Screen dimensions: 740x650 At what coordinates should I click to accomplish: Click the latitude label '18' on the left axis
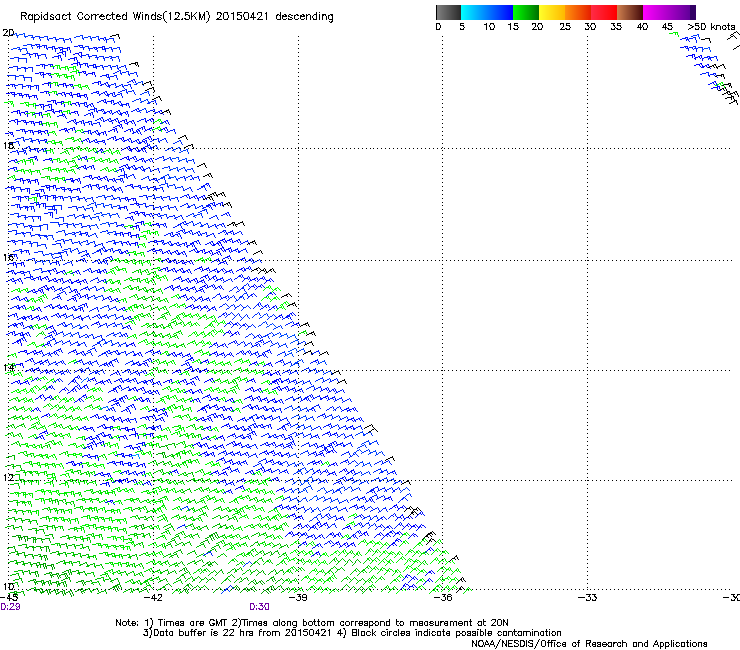[8, 145]
